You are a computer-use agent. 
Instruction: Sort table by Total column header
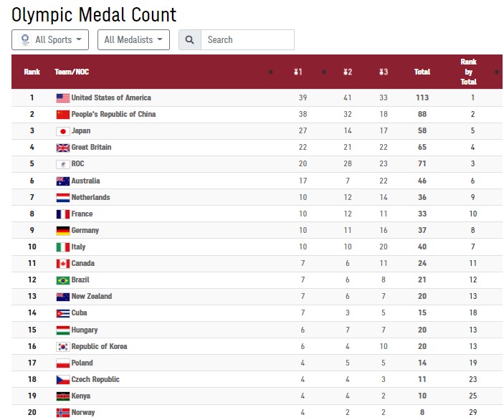422,72
